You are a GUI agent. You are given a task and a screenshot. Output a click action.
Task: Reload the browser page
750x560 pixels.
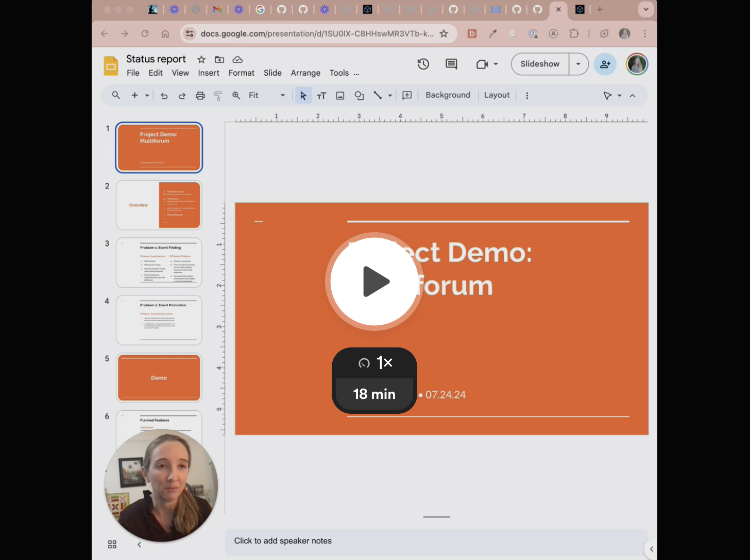click(x=145, y=33)
